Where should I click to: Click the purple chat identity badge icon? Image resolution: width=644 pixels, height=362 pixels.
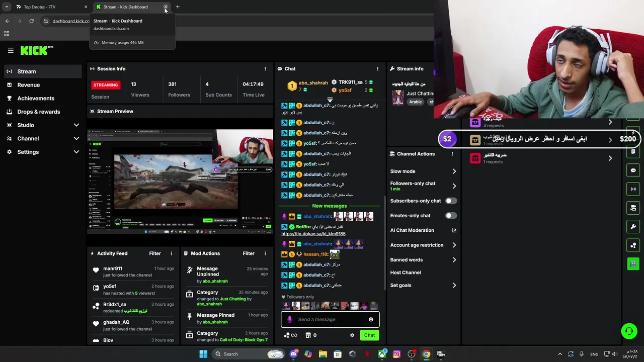click(x=289, y=320)
